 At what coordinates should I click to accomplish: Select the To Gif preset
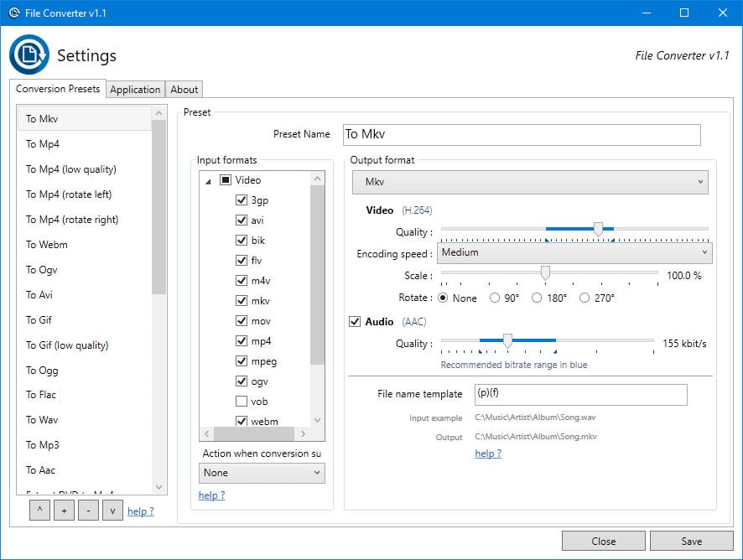tap(85, 319)
